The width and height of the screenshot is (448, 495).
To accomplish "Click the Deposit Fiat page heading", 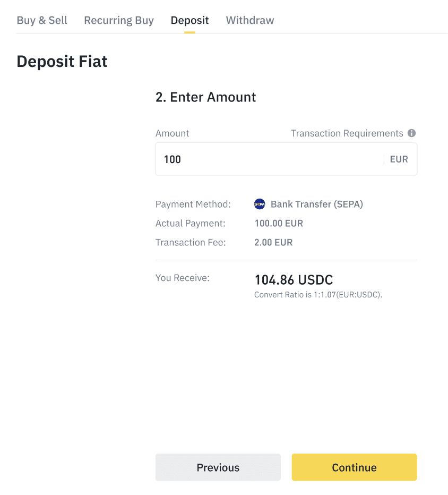I will [62, 62].
